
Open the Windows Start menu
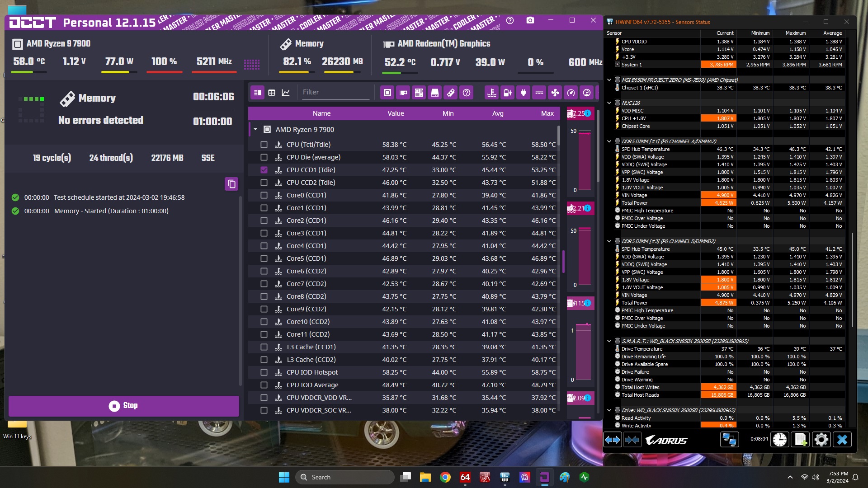(284, 477)
